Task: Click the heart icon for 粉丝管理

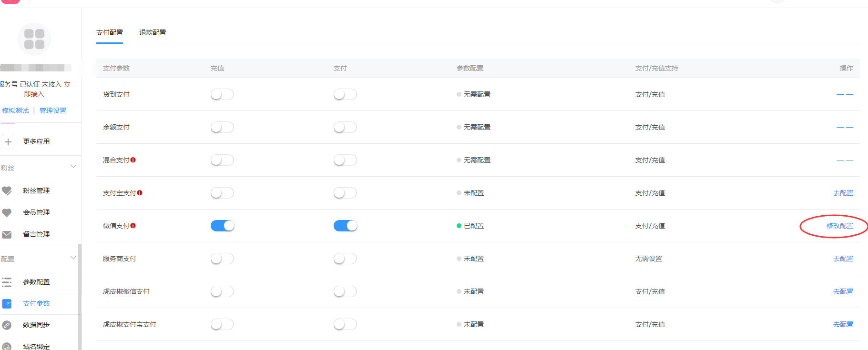Action: pyautogui.click(x=7, y=190)
